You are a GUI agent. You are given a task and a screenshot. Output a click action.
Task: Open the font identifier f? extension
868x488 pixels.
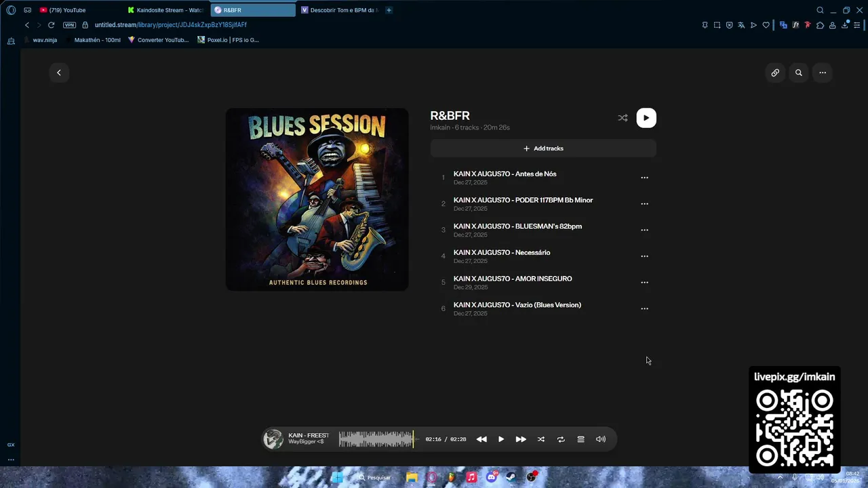[795, 25]
